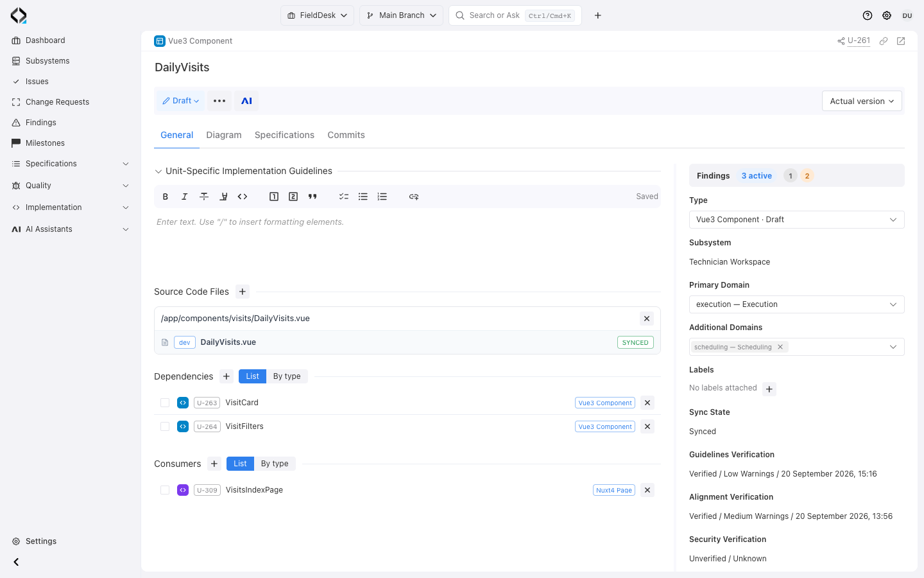Open the unit in a new window
Screen dimensions: 924x578
901,41
